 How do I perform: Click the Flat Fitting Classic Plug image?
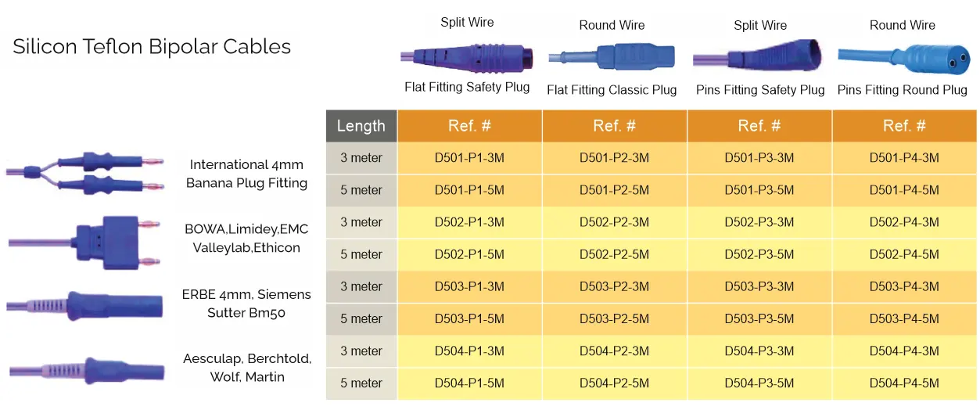[x=611, y=56]
